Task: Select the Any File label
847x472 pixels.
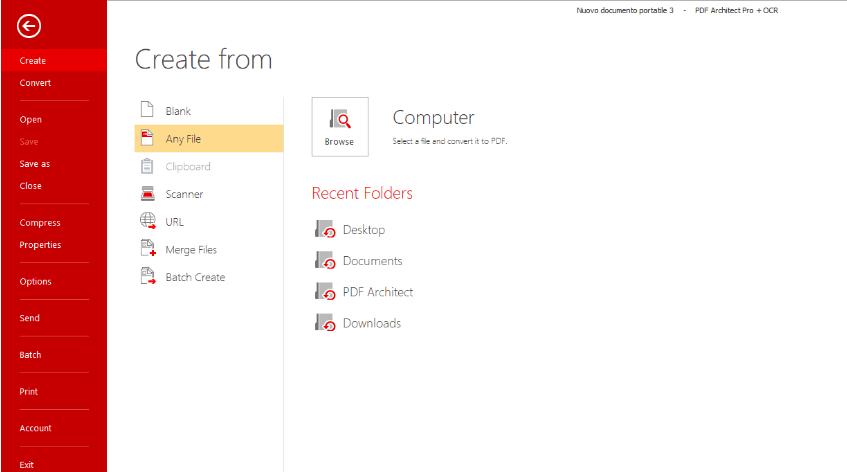Action: click(183, 139)
